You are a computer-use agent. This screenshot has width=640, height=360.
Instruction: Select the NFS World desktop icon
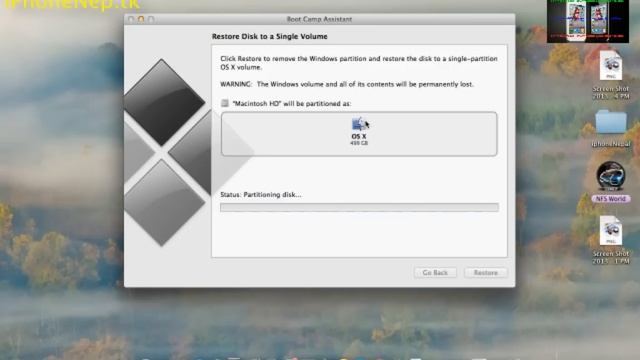[x=611, y=176]
